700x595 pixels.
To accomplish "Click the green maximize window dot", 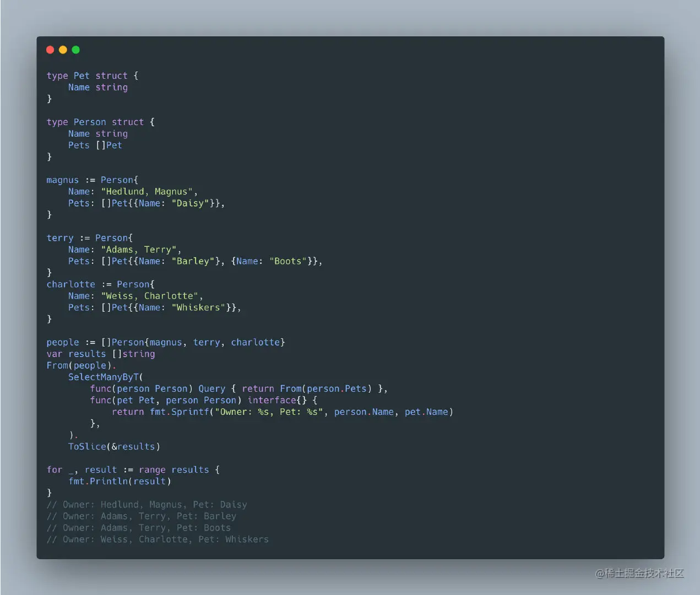I will pyautogui.click(x=76, y=50).
